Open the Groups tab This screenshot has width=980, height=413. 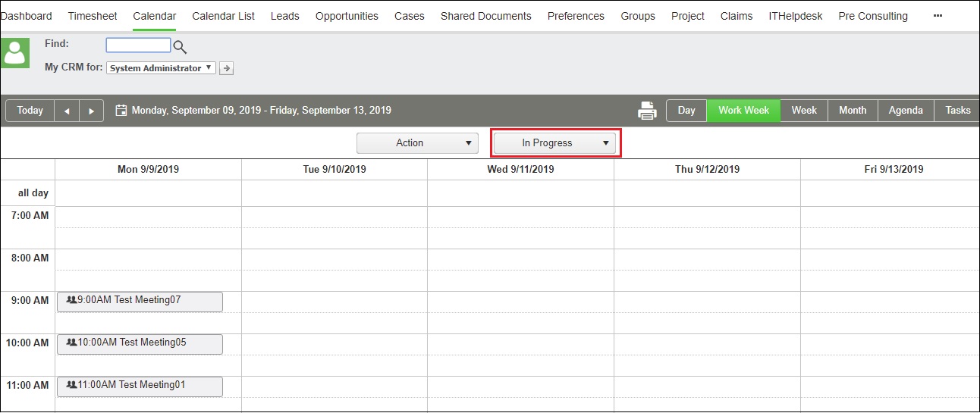click(x=638, y=16)
